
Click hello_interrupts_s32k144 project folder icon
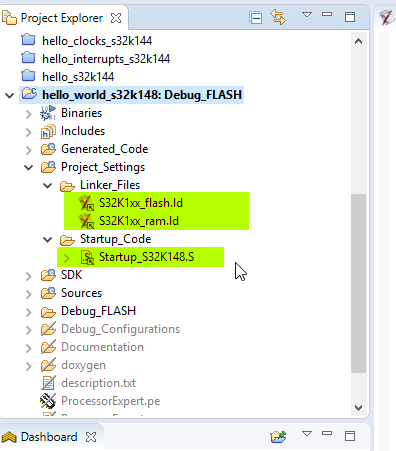(x=28, y=58)
